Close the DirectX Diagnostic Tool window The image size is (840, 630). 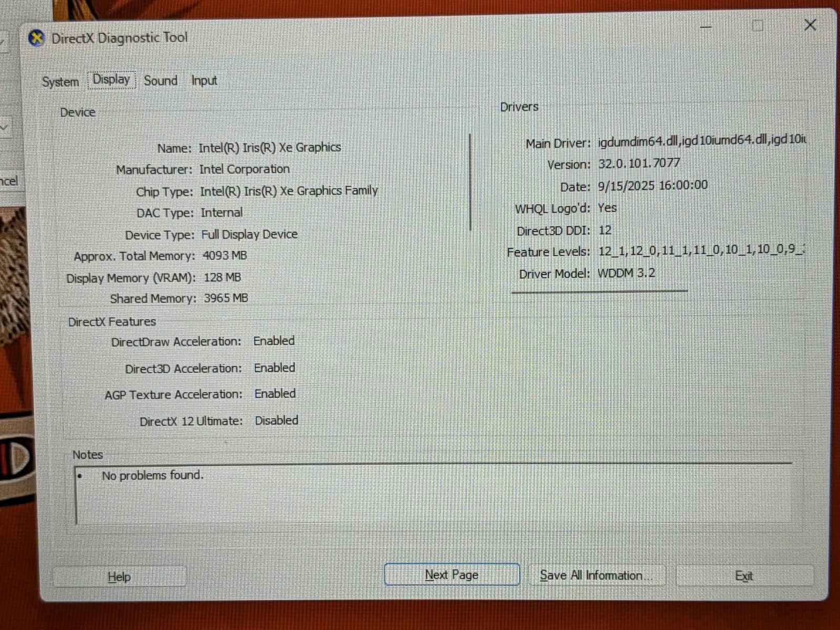(x=810, y=25)
